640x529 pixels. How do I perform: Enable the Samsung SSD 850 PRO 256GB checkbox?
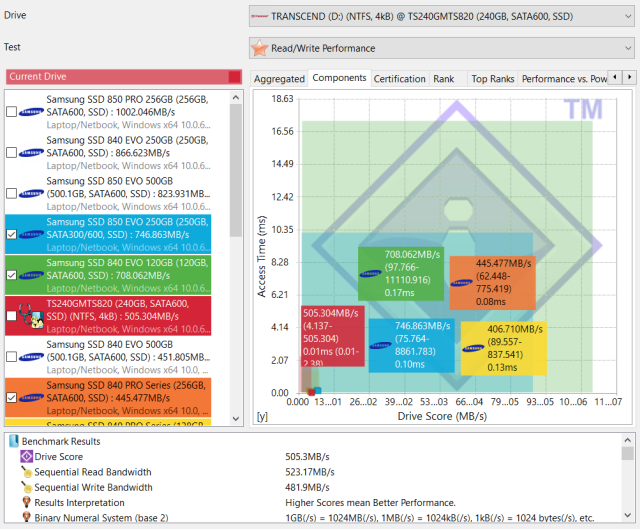12,112
